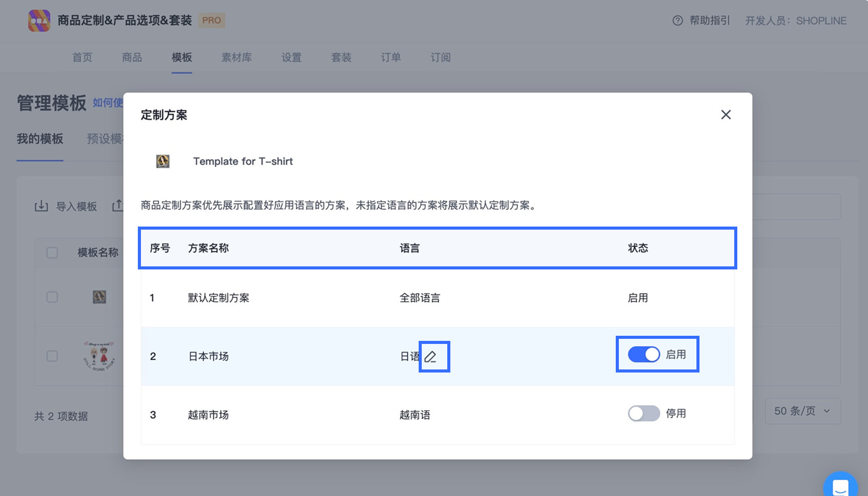Tick the checkbox of the first template row
Viewport: 868px width, 496px height.
(52, 297)
